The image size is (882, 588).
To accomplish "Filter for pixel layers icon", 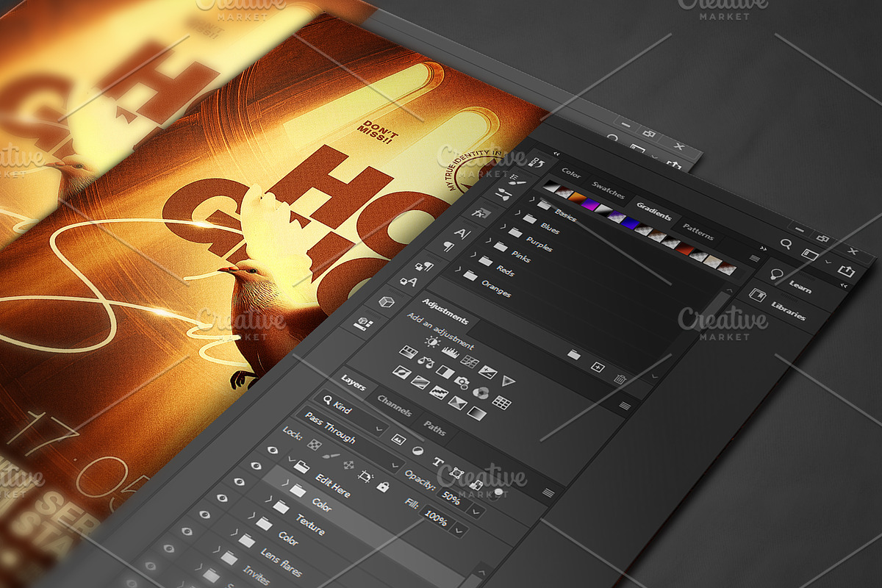I will click(398, 440).
